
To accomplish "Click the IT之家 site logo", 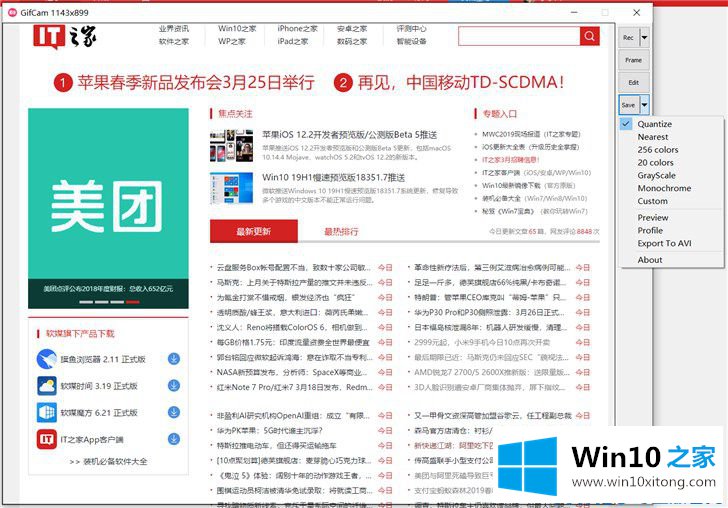I will coord(65,36).
